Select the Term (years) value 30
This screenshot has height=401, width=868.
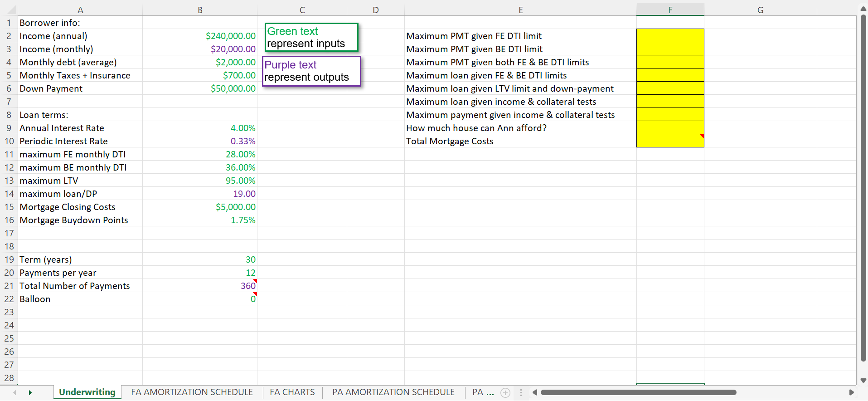(x=200, y=259)
